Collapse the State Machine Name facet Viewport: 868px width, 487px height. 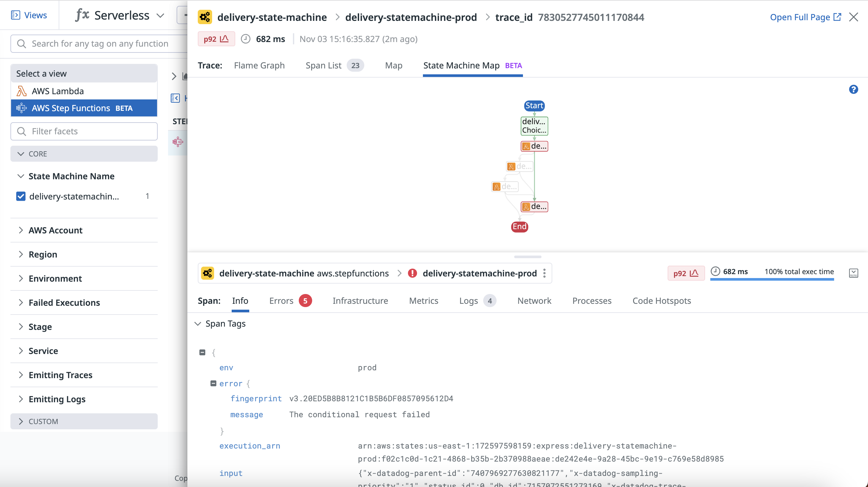coord(21,176)
